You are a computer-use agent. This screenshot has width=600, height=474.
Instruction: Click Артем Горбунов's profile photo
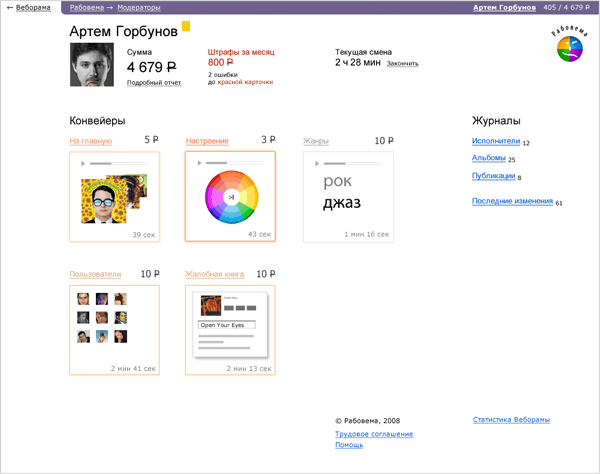click(90, 67)
